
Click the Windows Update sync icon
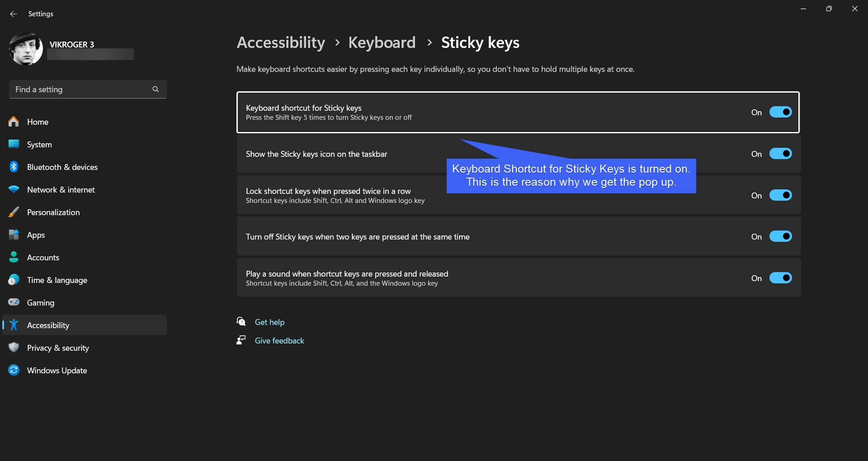14,370
